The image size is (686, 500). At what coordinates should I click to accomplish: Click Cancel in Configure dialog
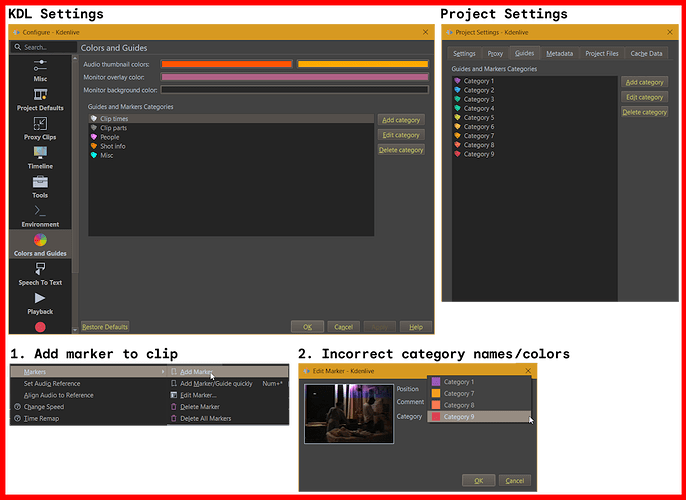pos(343,327)
